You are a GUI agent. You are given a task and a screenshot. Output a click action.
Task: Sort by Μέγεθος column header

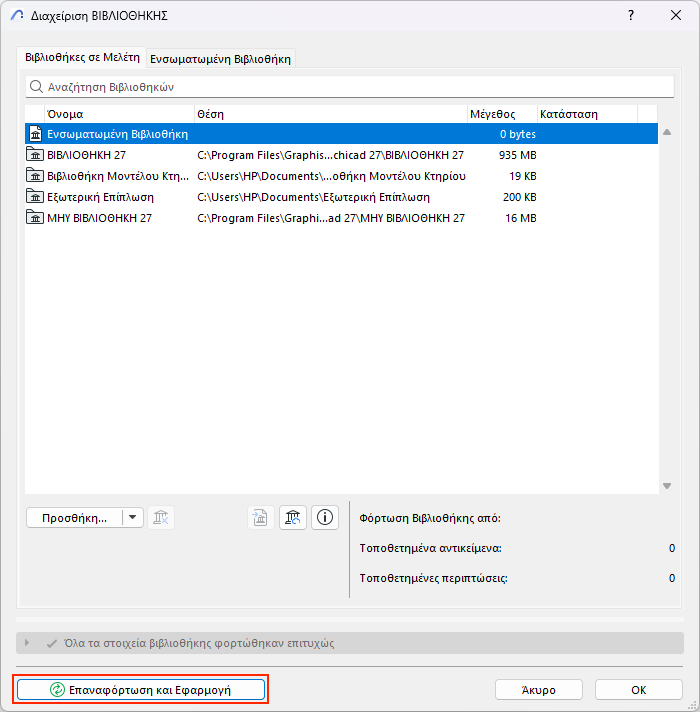(x=502, y=114)
